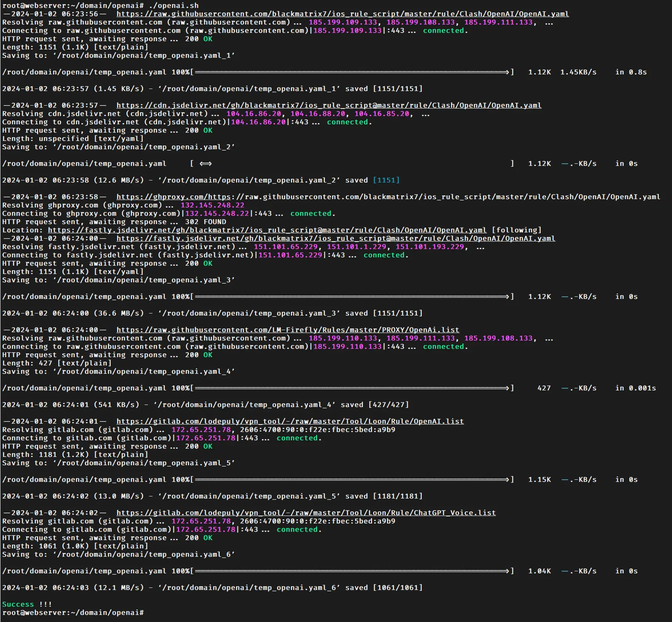
Task: Click 'Length: 1181 (1.2K)' line
Action: (75, 454)
